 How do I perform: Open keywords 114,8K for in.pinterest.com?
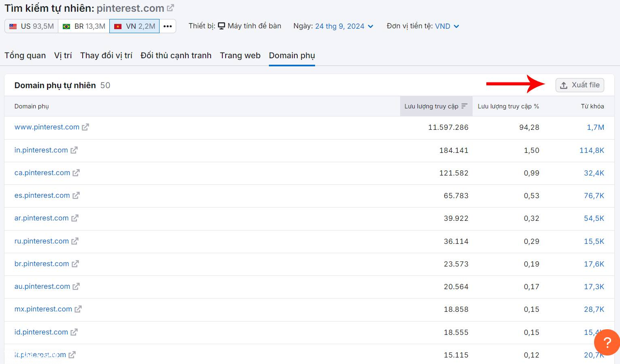click(x=592, y=150)
